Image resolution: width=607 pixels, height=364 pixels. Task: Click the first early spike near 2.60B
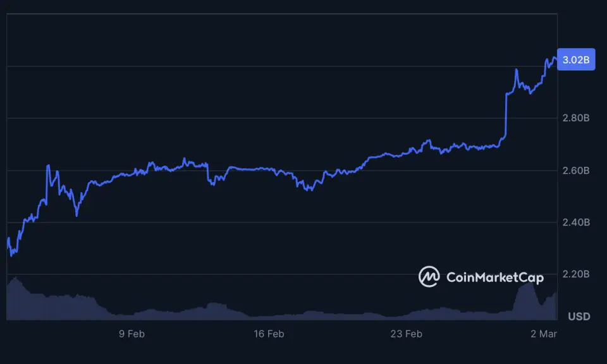pyautogui.click(x=48, y=166)
